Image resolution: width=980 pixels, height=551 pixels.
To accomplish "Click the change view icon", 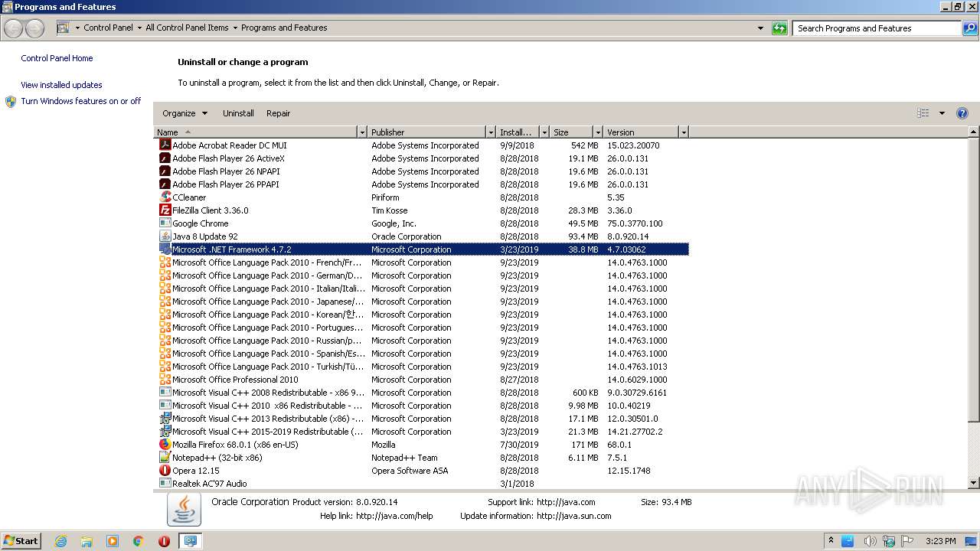I will click(923, 113).
